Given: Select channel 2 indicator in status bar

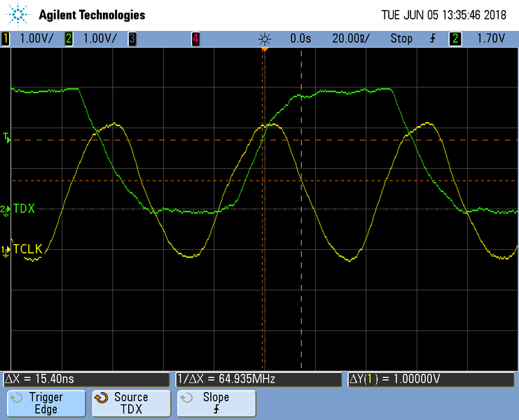Looking at the screenshot, I should click(x=69, y=38).
